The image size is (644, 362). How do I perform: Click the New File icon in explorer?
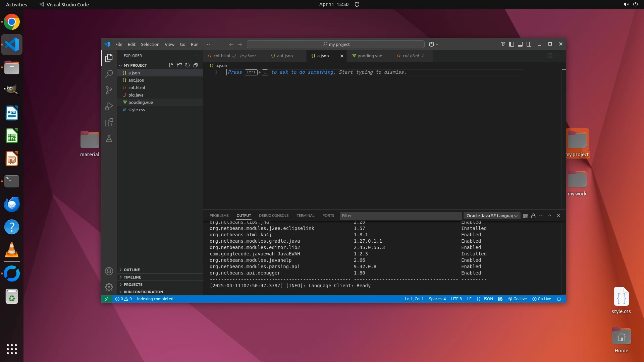click(171, 65)
